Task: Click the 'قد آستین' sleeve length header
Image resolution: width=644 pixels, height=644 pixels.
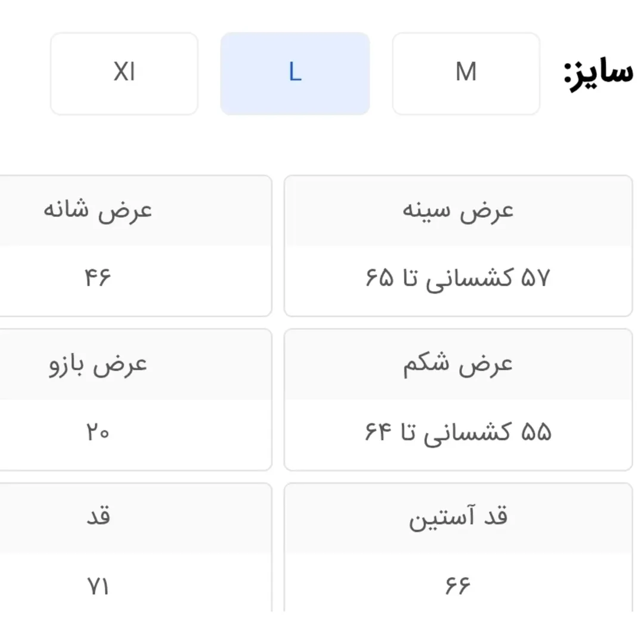Action: 458,518
